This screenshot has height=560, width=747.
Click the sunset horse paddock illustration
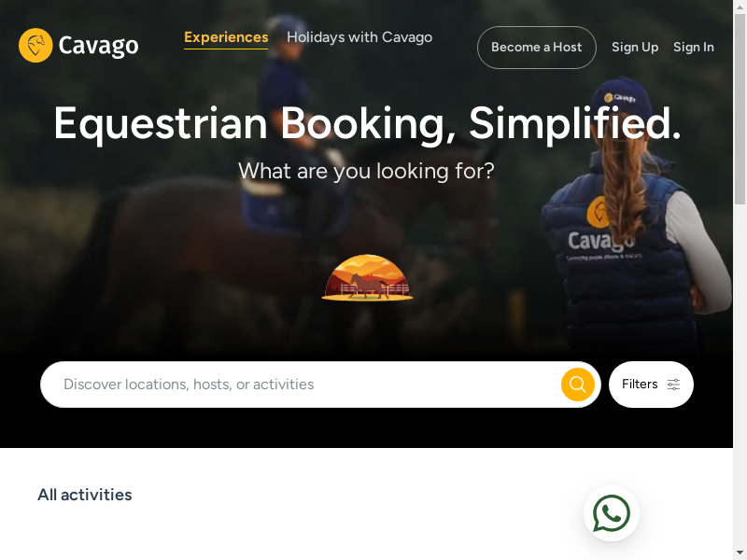367,277
